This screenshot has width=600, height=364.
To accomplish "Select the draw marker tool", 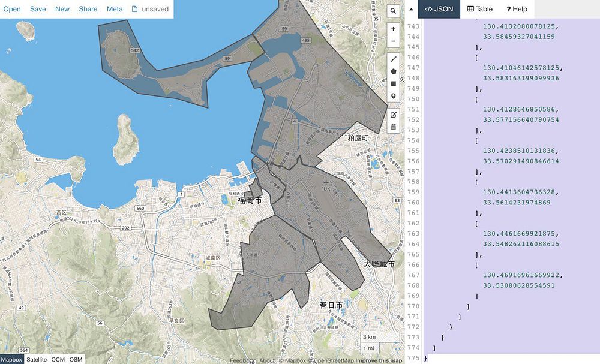I will [x=393, y=96].
